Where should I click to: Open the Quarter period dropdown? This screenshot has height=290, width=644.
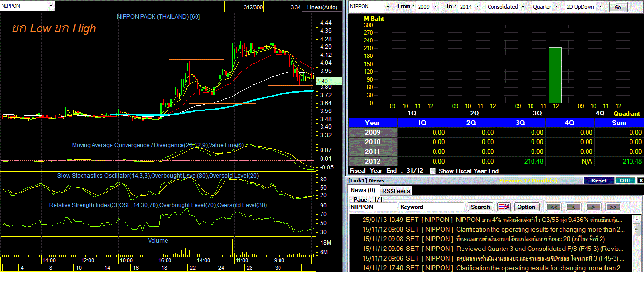click(556, 7)
